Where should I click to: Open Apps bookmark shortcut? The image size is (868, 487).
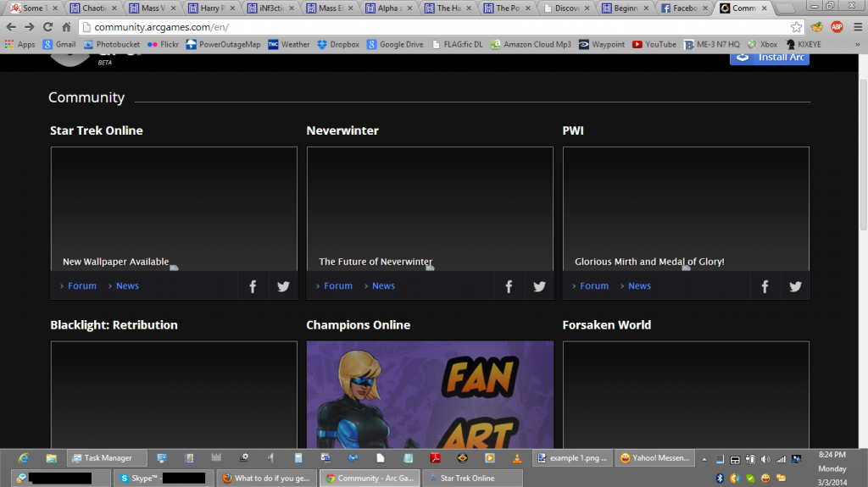pyautogui.click(x=20, y=44)
